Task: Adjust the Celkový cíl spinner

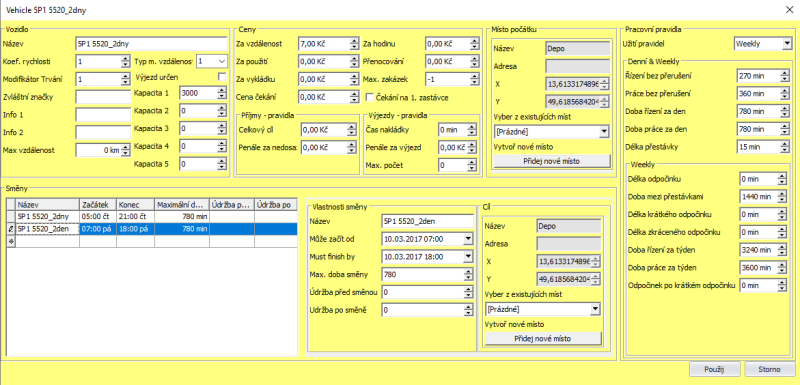Action: tap(352, 130)
